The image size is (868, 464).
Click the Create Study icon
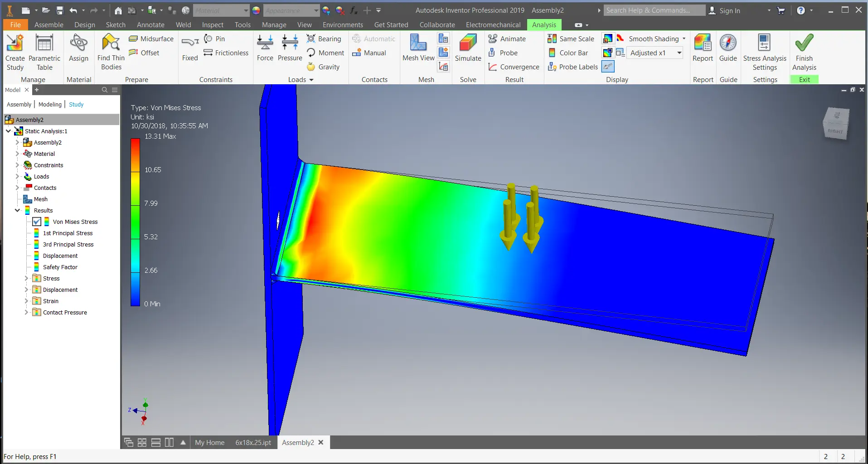pos(15,52)
